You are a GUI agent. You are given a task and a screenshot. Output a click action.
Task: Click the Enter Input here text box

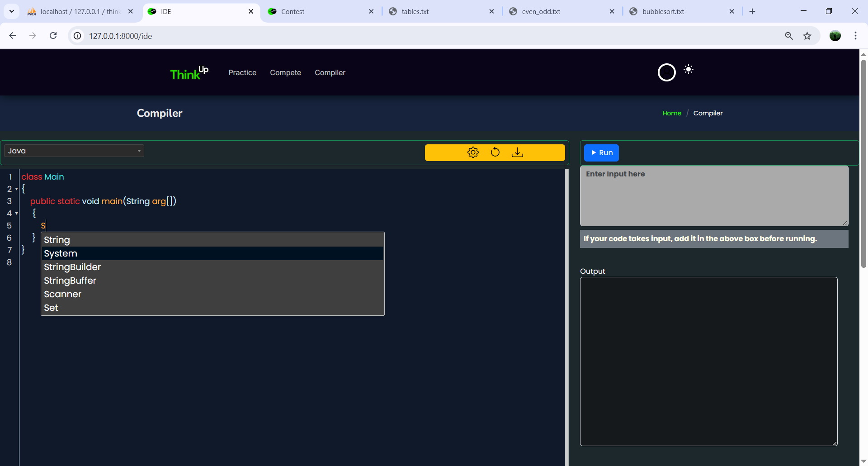pyautogui.click(x=714, y=196)
